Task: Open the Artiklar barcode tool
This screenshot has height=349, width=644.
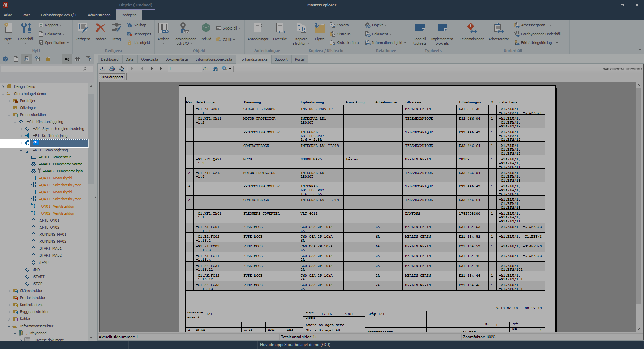Action: click(163, 33)
